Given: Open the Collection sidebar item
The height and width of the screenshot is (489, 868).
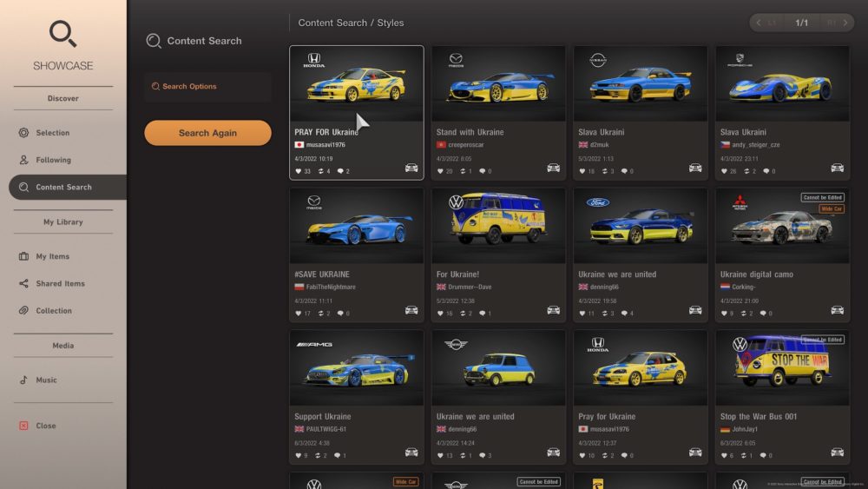Looking at the screenshot, I should tap(53, 311).
